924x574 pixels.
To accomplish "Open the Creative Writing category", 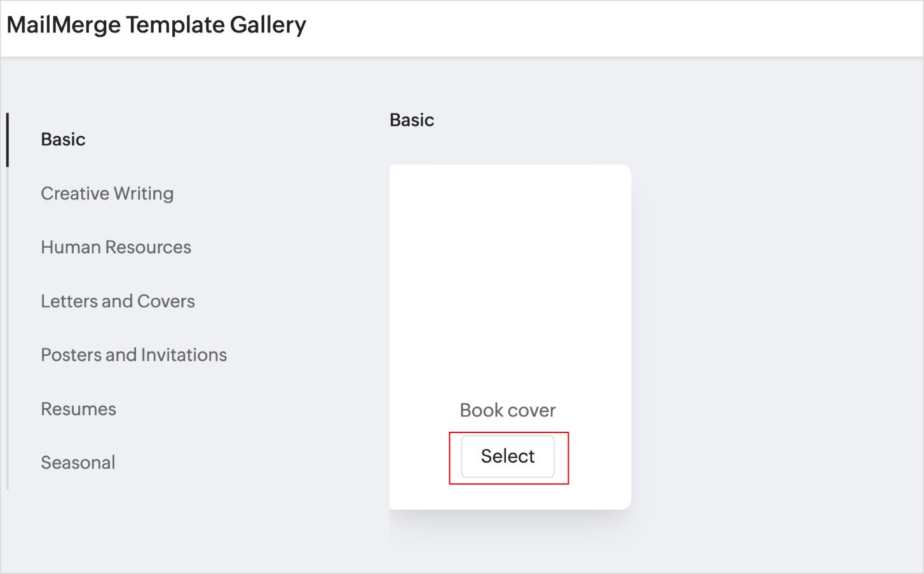I will coord(107,194).
